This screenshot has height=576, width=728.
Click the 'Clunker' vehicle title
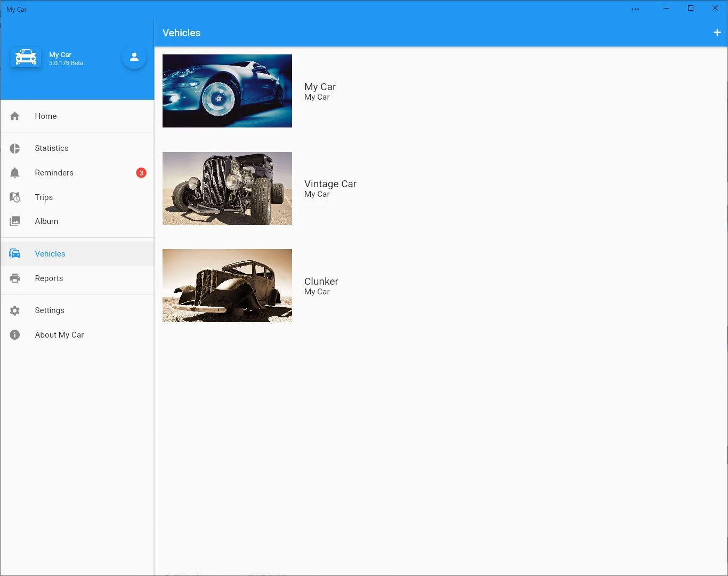[x=321, y=281]
